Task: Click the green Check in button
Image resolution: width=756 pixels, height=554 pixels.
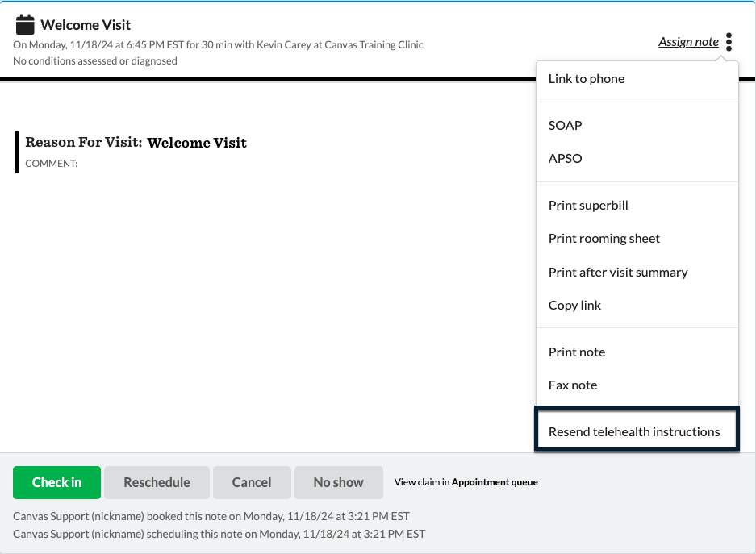Action: coord(57,482)
